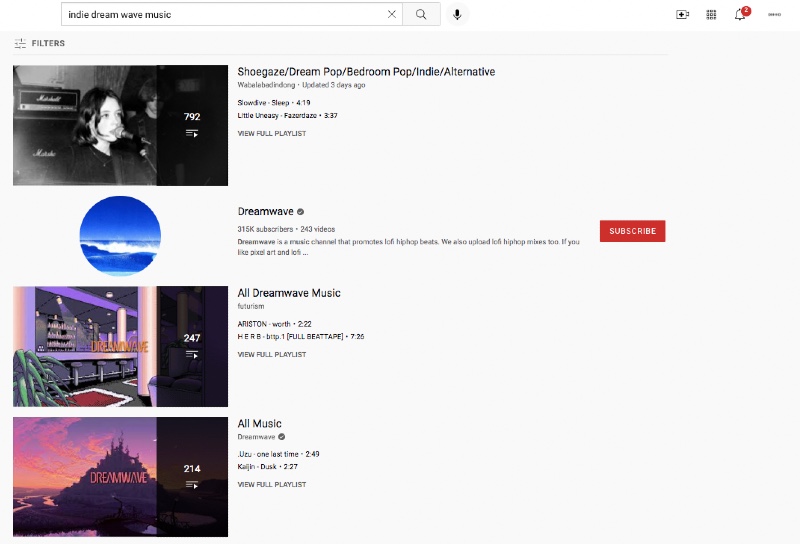Click the 247 playlist overlay icon

192,354
